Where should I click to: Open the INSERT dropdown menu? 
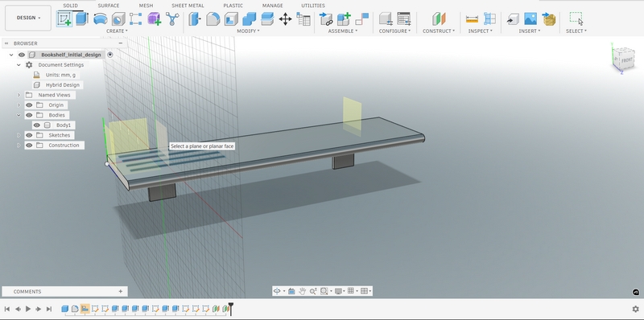tap(530, 31)
